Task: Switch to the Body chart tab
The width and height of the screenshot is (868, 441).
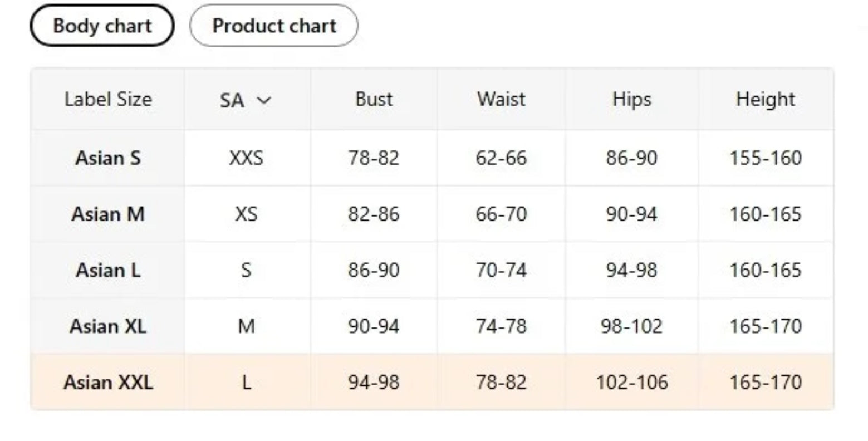Action: coord(102,26)
